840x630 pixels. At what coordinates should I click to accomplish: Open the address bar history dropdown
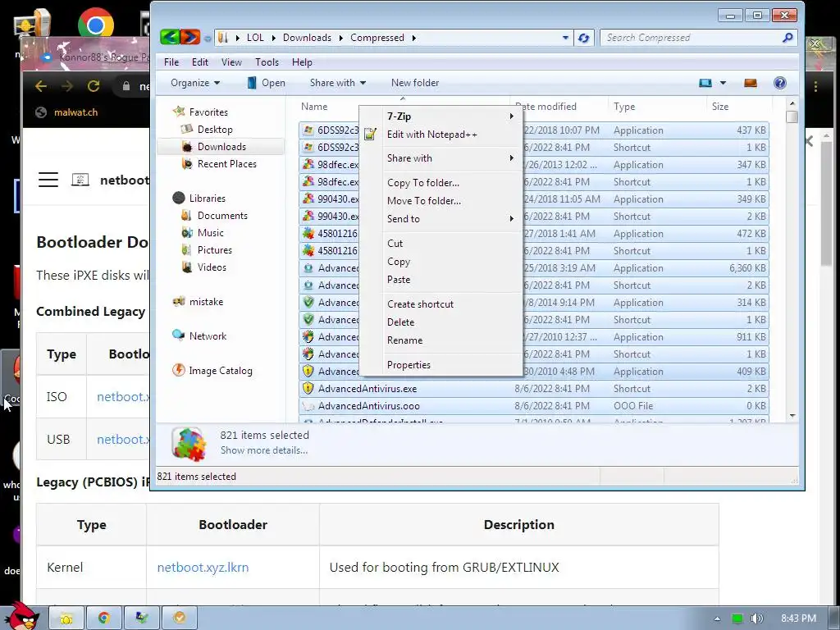click(565, 38)
